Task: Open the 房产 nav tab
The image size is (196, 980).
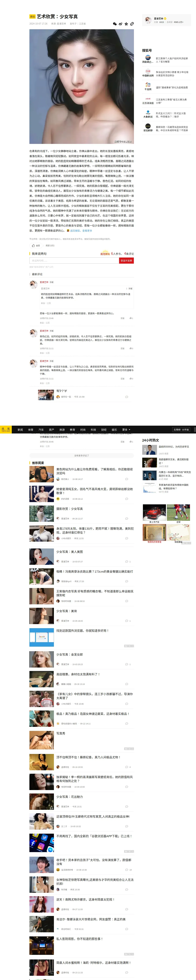Action: 51,430
